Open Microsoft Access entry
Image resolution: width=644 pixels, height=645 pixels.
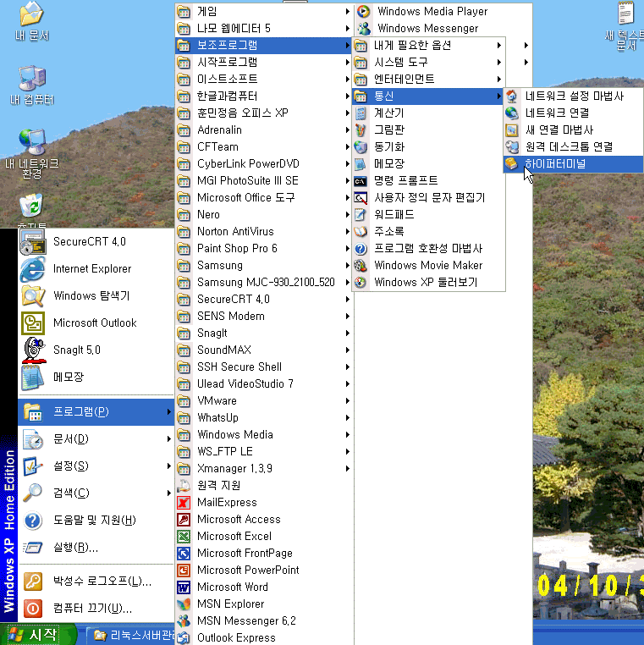(263, 520)
